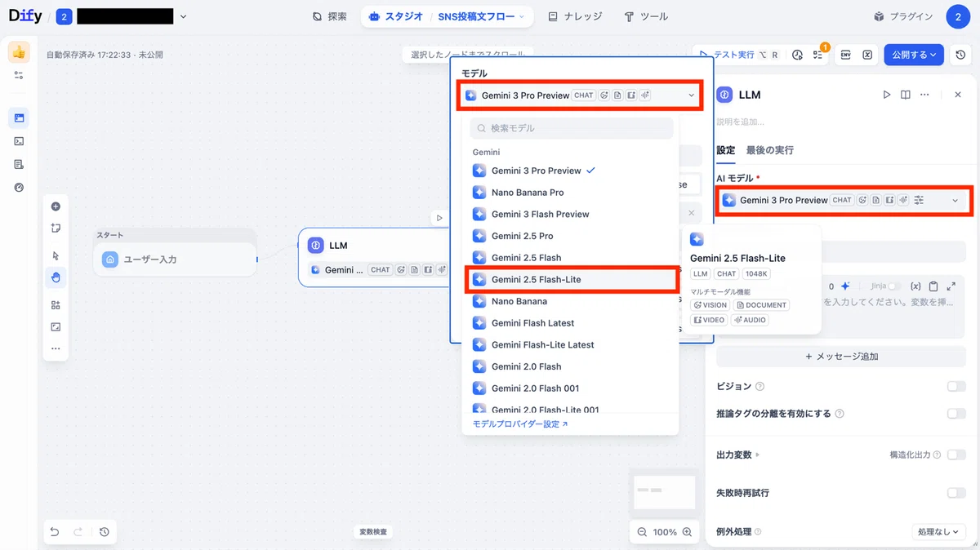980x550 pixels.
Task: Open the ENV environment variables icon
Action: (x=846, y=55)
